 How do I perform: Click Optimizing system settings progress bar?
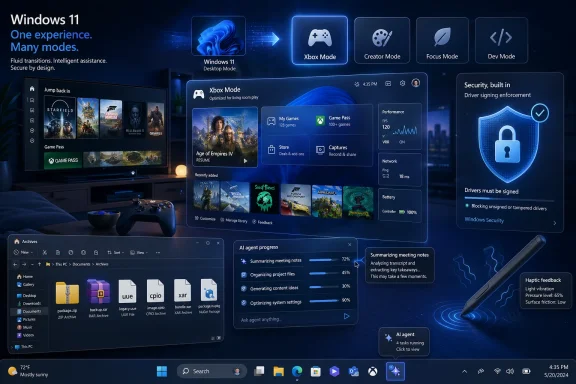(x=323, y=301)
